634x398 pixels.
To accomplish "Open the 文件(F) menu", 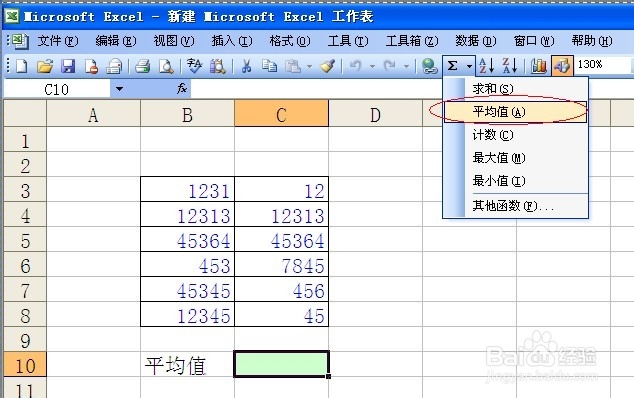I will click(x=57, y=41).
